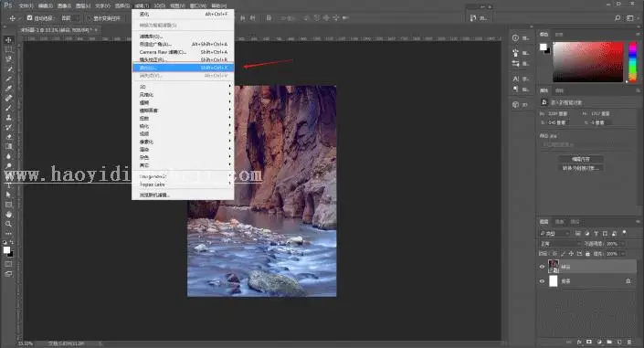Select the Quick Selection wand tool
The image size is (644, 348).
pyautogui.click(x=8, y=69)
